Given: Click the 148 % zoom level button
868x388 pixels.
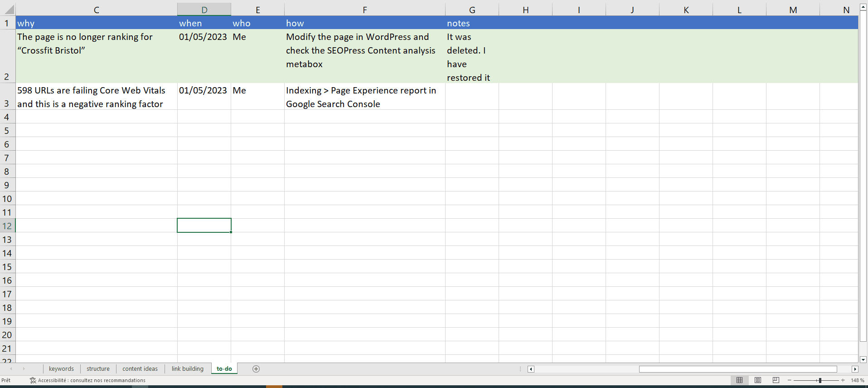Looking at the screenshot, I should [857, 380].
